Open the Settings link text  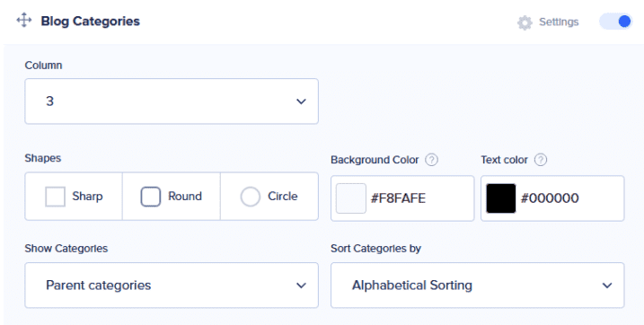[x=559, y=22]
